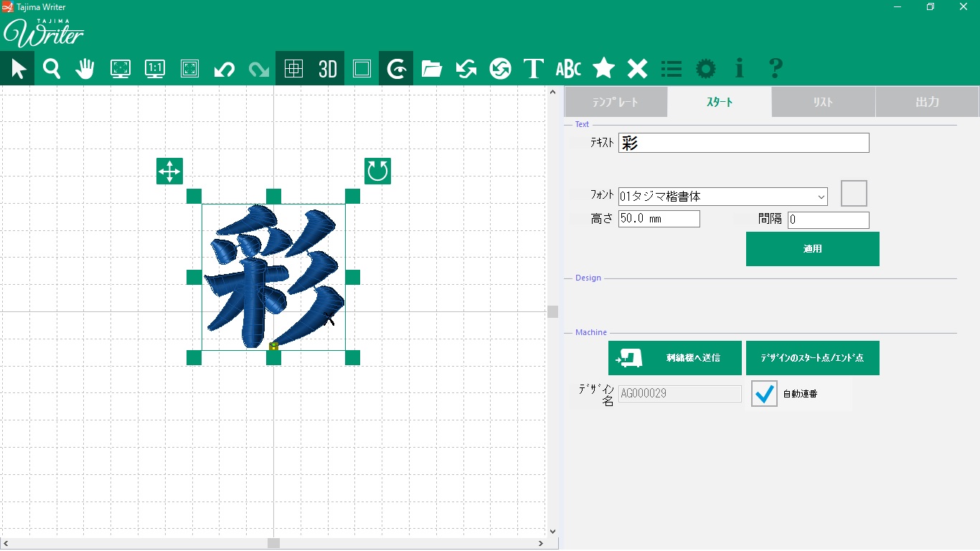
Task: Open the list view icon
Action: pos(672,68)
